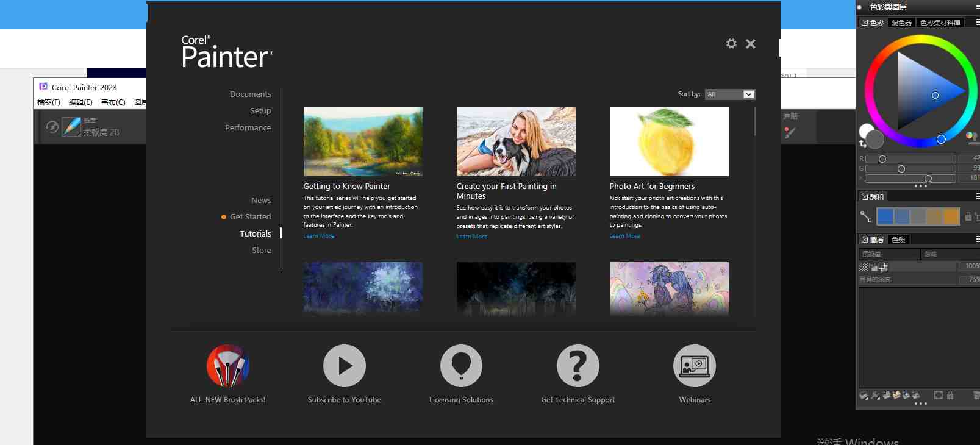Open ALL-NEW Brush Packs icon
Screen dimensions: 980x445
[x=228, y=366]
